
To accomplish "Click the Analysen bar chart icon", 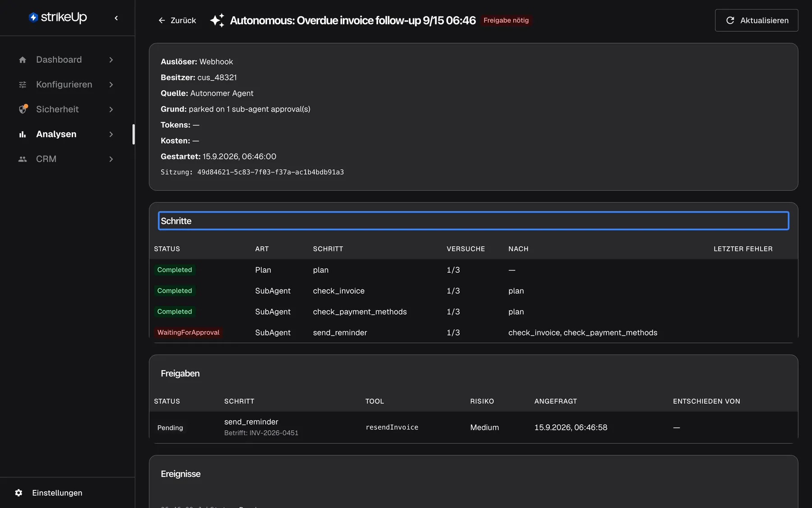I will click(x=23, y=134).
